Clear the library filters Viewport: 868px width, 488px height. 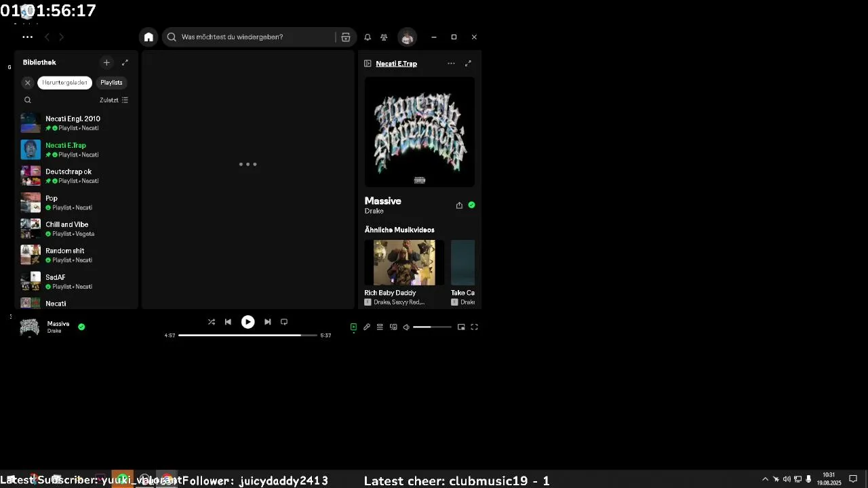[28, 83]
